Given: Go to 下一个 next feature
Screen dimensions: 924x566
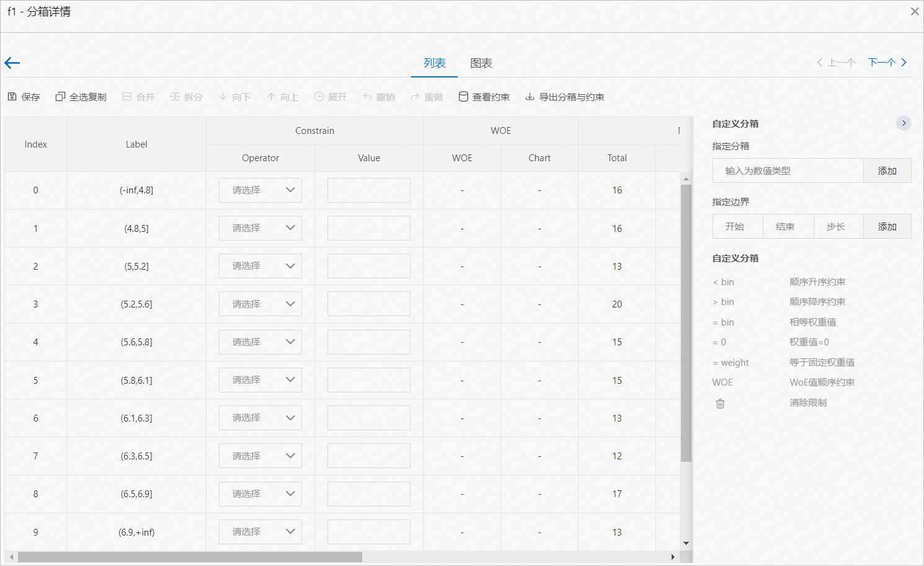Looking at the screenshot, I should point(887,62).
